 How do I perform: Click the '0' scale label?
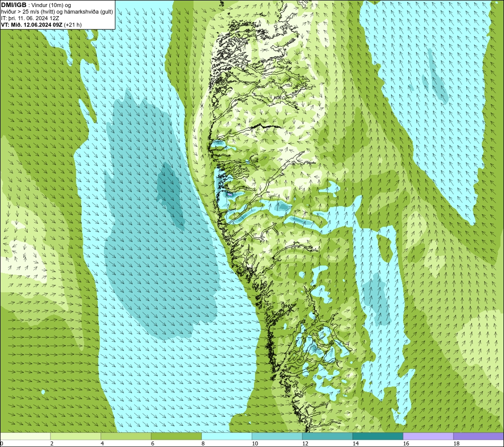pyautogui.click(x=2, y=444)
